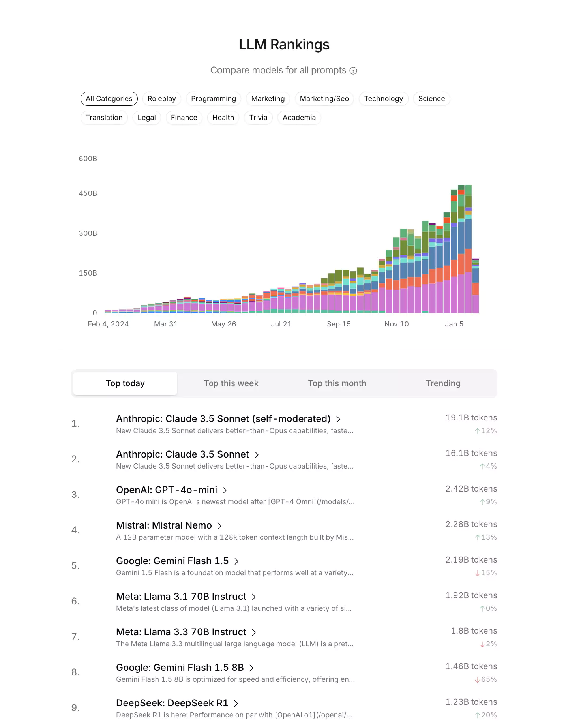Open OpenAI: GPT-4o-mini model page
Viewport: 566px width, 728px height.
coord(167,490)
